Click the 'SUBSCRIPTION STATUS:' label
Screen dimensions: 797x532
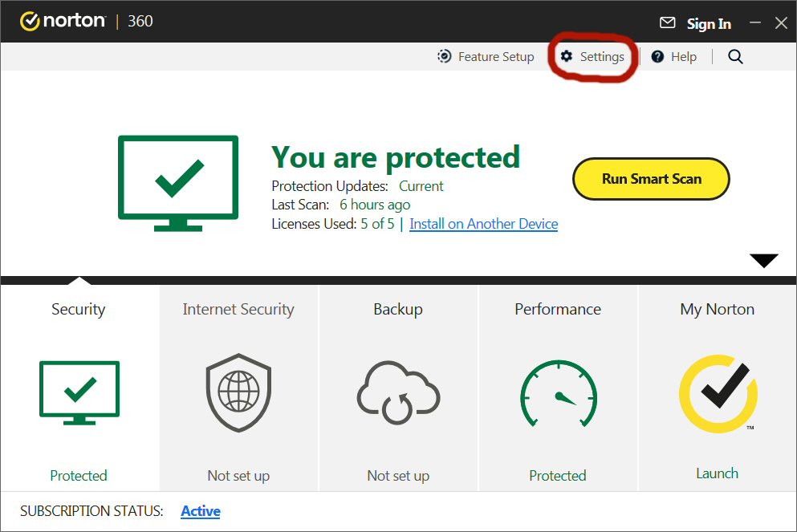tap(91, 511)
